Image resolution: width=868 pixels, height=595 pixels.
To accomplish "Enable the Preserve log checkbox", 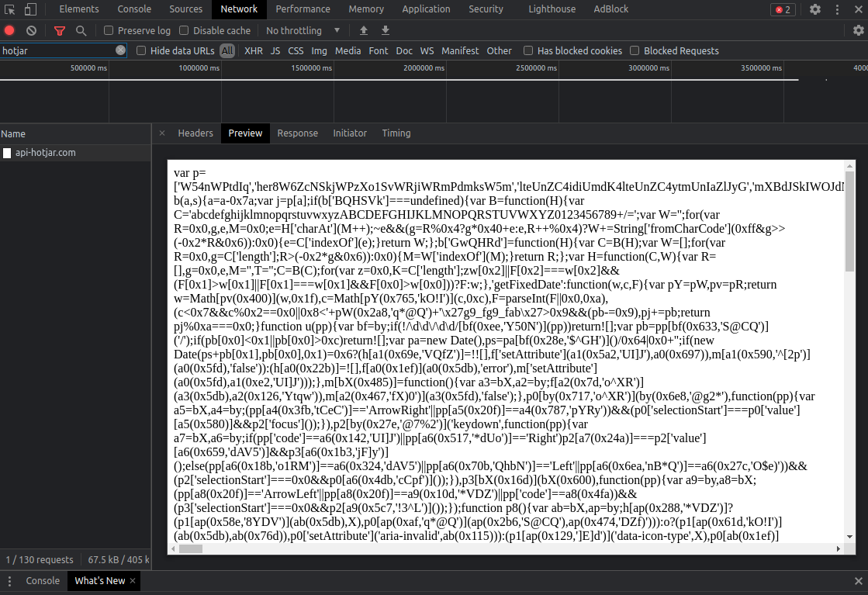I will pyautogui.click(x=109, y=31).
